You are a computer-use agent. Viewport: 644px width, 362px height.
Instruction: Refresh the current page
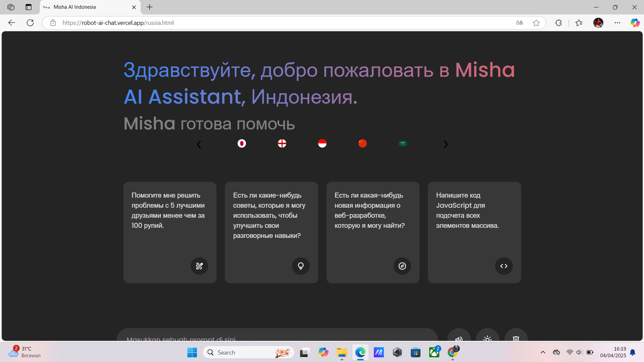coord(30,23)
